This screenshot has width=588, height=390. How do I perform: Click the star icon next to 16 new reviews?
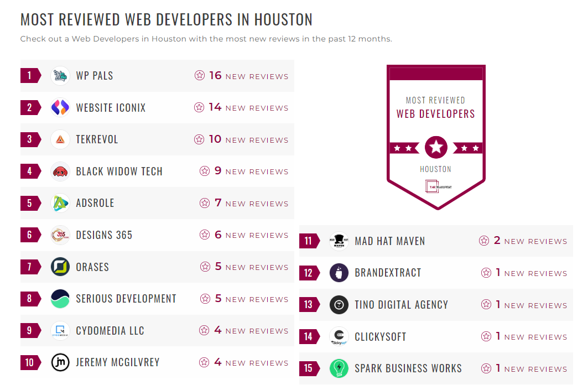[x=200, y=75]
